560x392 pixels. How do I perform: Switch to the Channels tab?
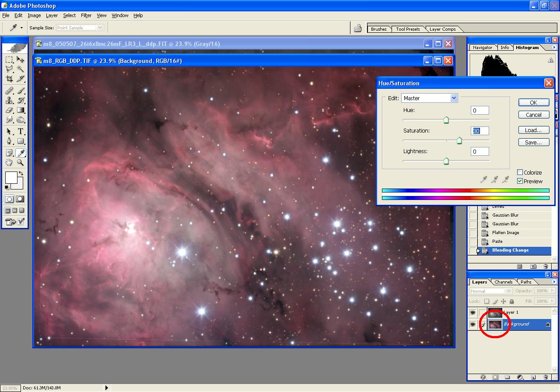[x=503, y=282]
